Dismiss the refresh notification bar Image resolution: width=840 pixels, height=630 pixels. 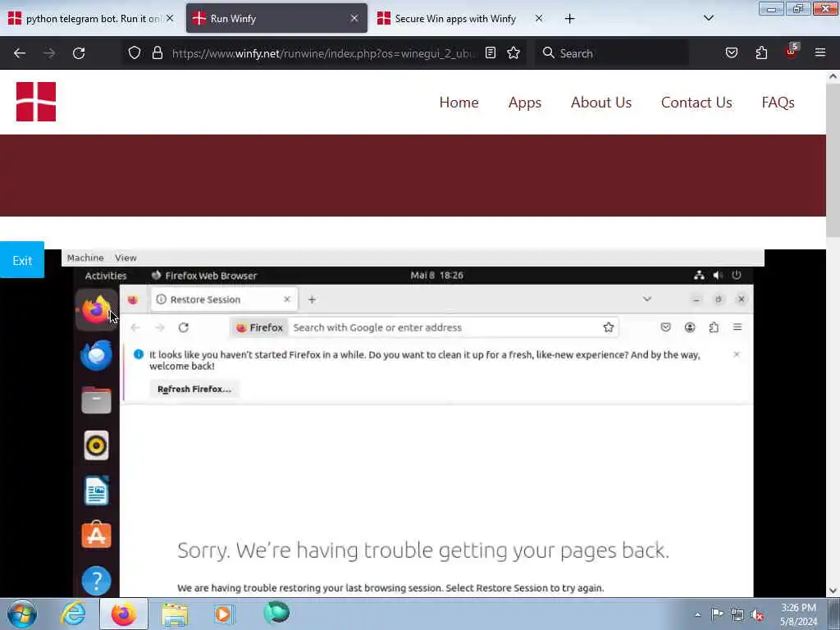pyautogui.click(x=736, y=354)
